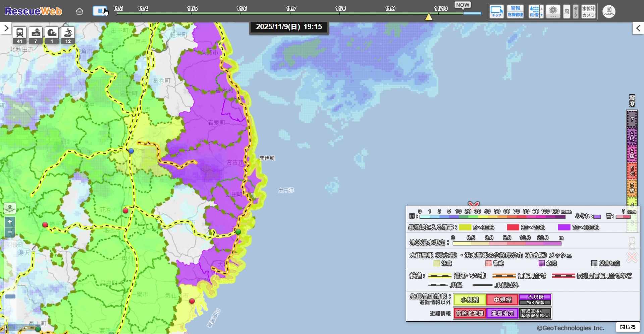Open evacuation information icon showing 12
Image resolution: width=644 pixels, height=334 pixels.
pyautogui.click(x=68, y=35)
